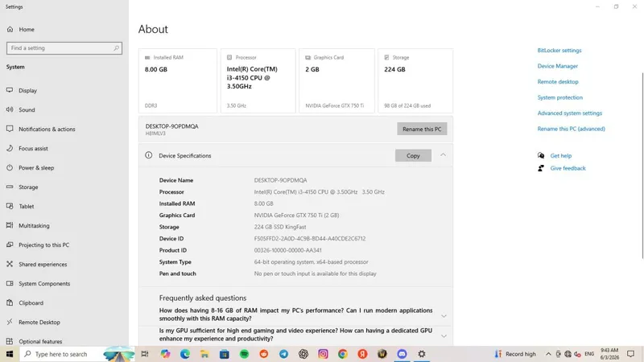Viewport: 644px width, 362px height.
Task: Open File Explorer from the taskbar
Action: point(204,354)
